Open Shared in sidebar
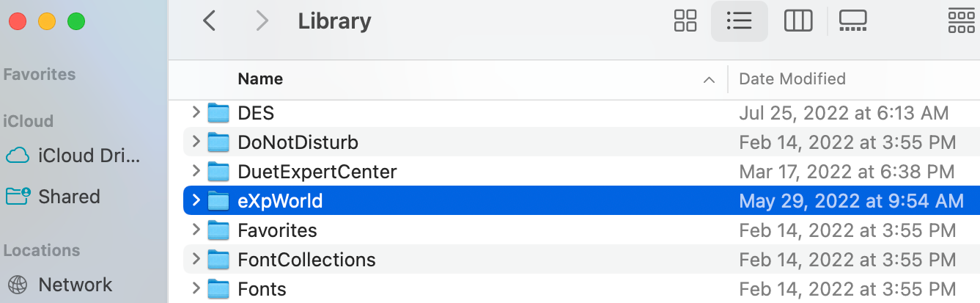 click(69, 197)
